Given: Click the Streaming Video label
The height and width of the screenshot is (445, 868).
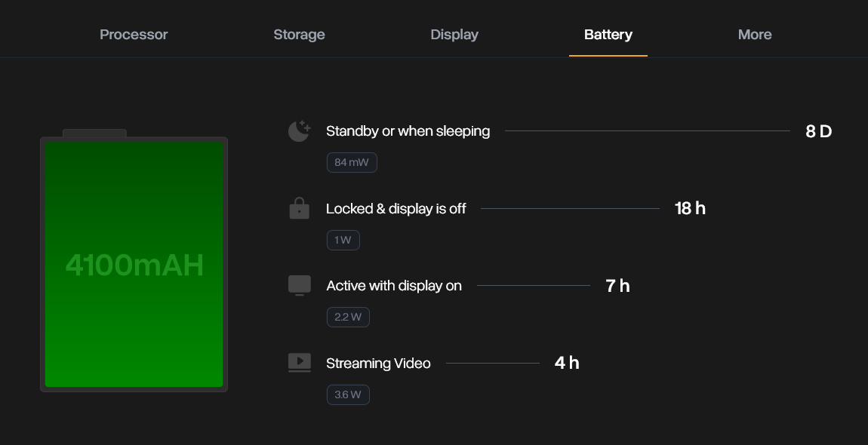Looking at the screenshot, I should tap(378, 364).
